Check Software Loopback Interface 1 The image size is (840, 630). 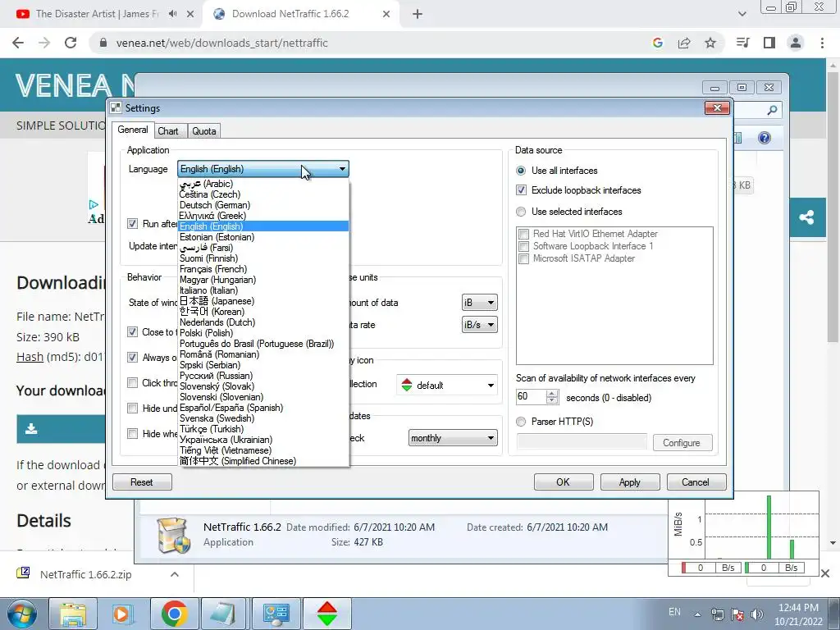click(x=524, y=246)
